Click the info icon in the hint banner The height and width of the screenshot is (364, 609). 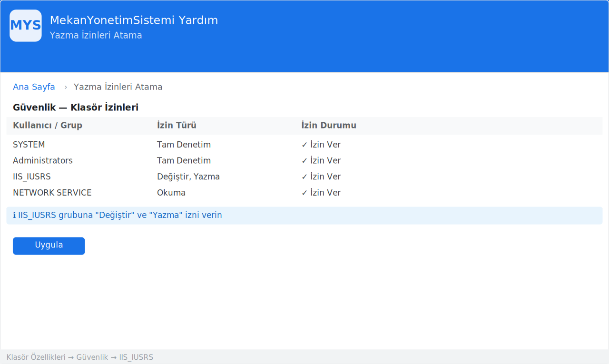pyautogui.click(x=14, y=216)
